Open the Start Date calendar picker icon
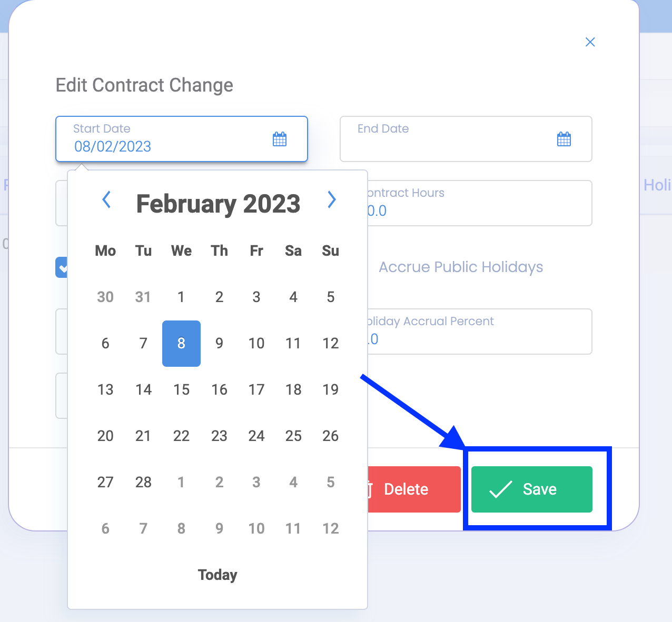This screenshot has height=622, width=672. tap(279, 138)
